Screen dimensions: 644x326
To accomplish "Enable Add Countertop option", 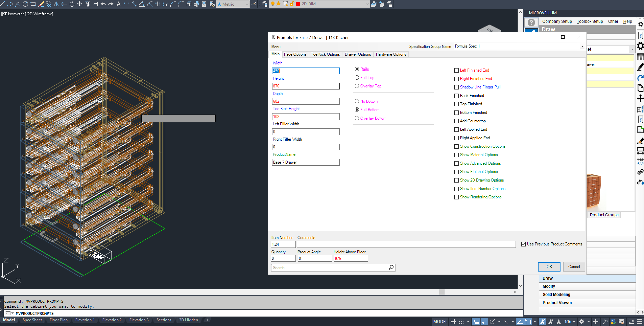I will coord(456,121).
